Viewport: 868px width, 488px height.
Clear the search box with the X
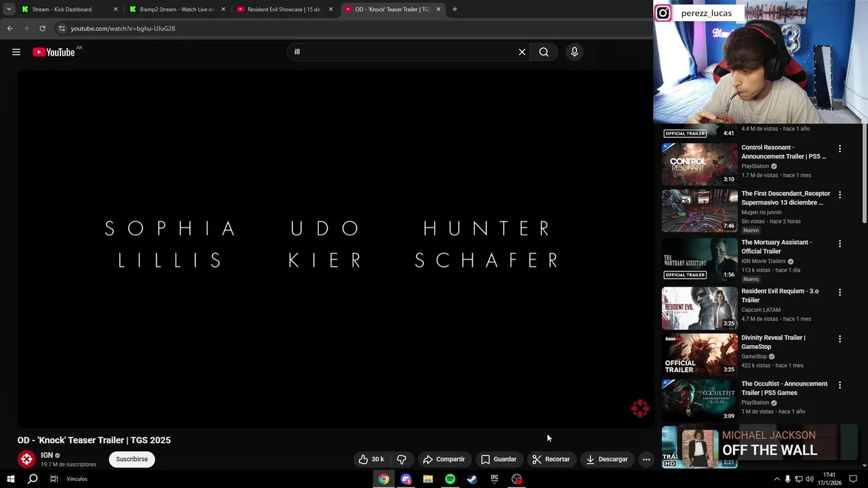pyautogui.click(x=522, y=52)
